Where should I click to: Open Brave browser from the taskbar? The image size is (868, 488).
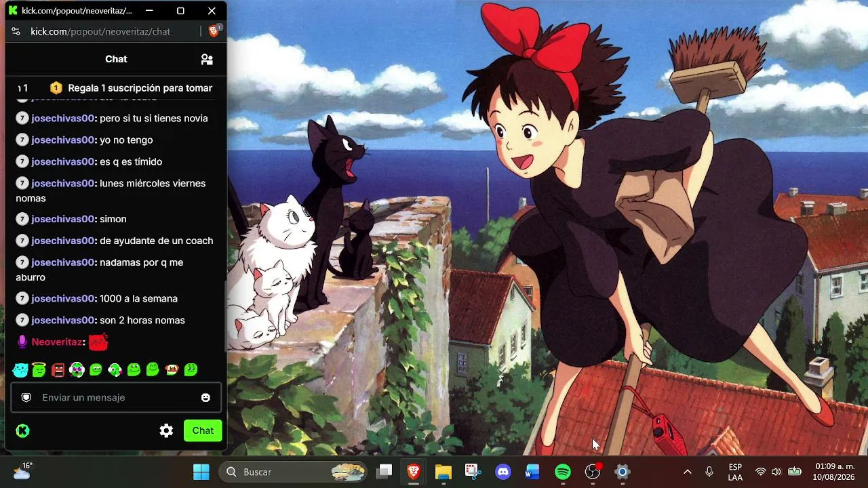point(414,472)
